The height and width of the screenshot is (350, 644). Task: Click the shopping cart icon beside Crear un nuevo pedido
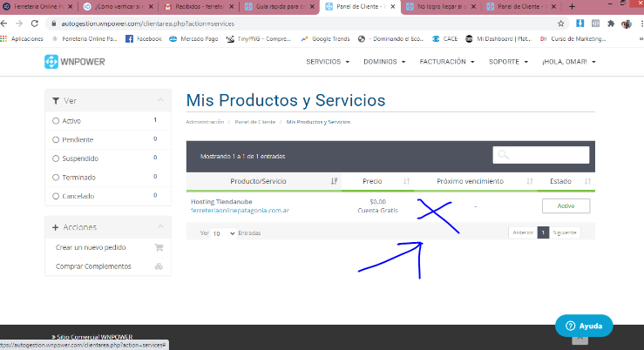[159, 247]
